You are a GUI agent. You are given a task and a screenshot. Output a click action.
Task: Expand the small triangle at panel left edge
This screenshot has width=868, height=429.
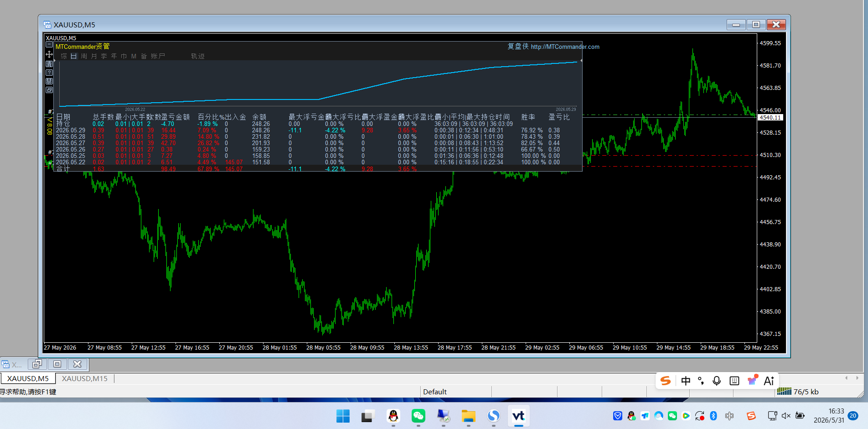point(55,60)
